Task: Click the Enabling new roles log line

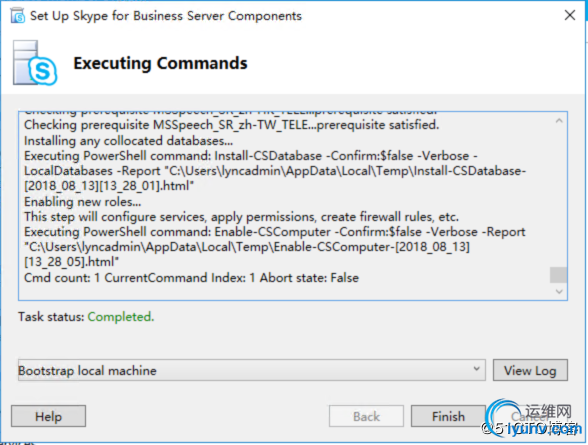Action: click(x=82, y=202)
